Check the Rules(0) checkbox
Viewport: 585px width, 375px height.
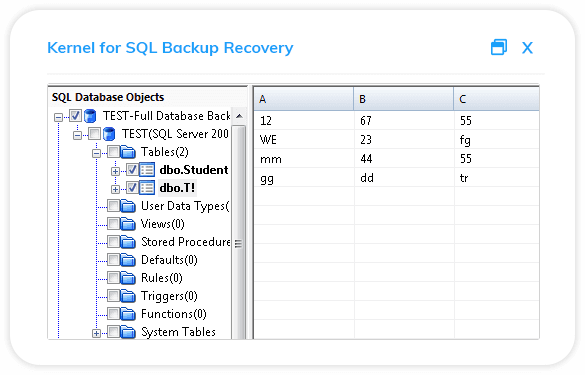(x=113, y=278)
